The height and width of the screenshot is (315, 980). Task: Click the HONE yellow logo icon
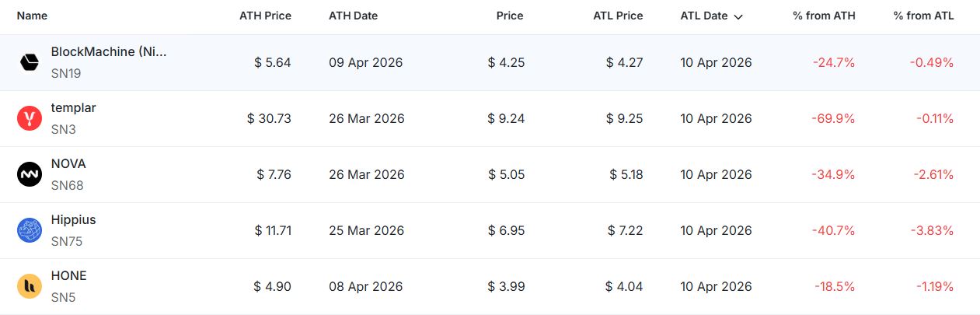point(29,287)
